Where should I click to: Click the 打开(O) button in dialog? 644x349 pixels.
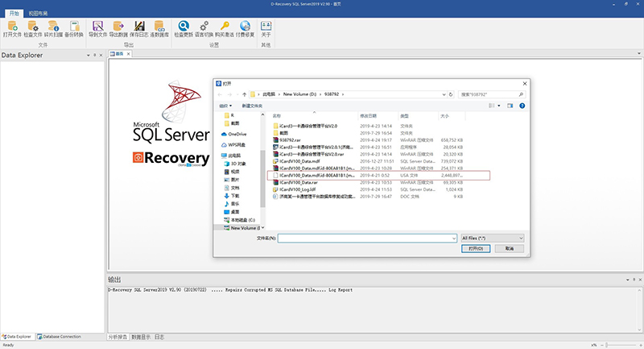(476, 248)
